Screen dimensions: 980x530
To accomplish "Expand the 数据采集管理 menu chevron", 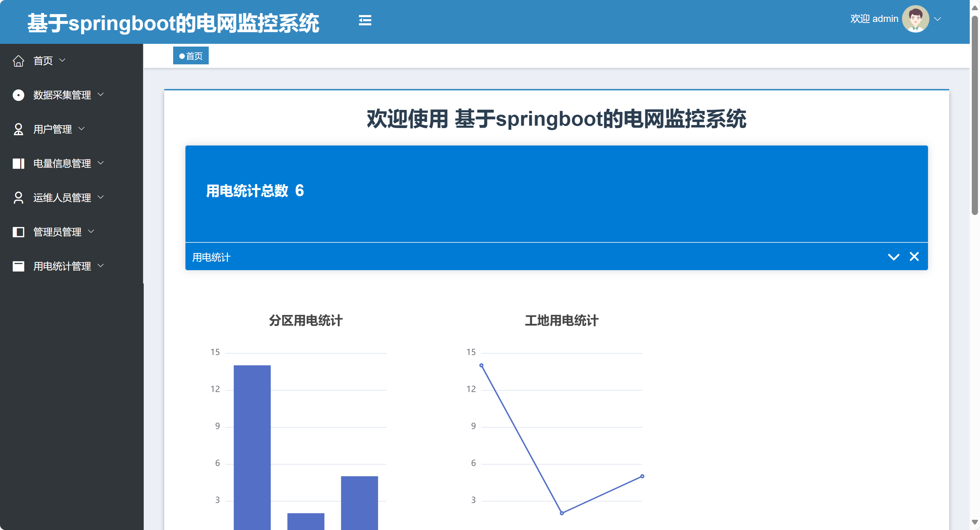I will [x=101, y=94].
